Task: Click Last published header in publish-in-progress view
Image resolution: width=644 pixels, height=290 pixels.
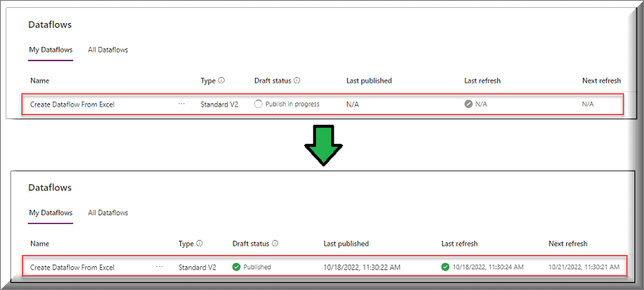Action: (368, 81)
